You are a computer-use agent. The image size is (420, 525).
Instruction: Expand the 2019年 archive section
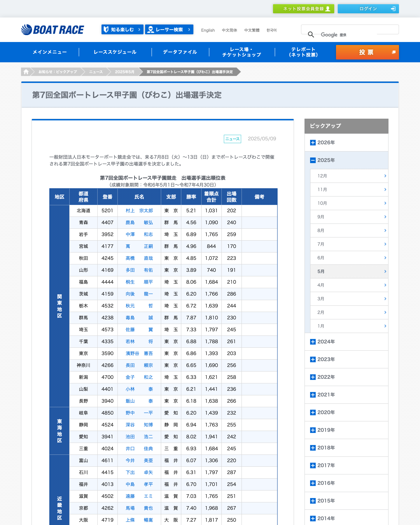pyautogui.click(x=346, y=430)
